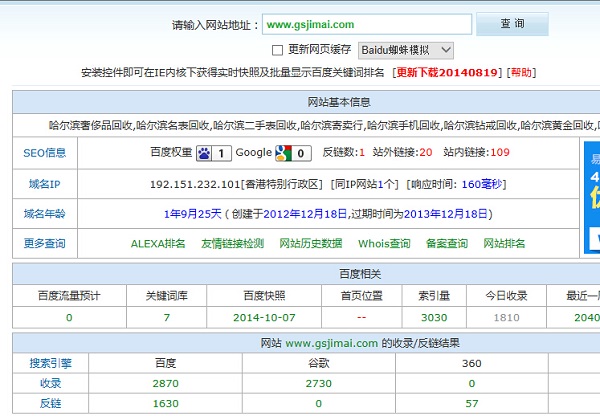Click the www.gsjimai.com link in results header
The height and width of the screenshot is (416, 600).
click(332, 343)
